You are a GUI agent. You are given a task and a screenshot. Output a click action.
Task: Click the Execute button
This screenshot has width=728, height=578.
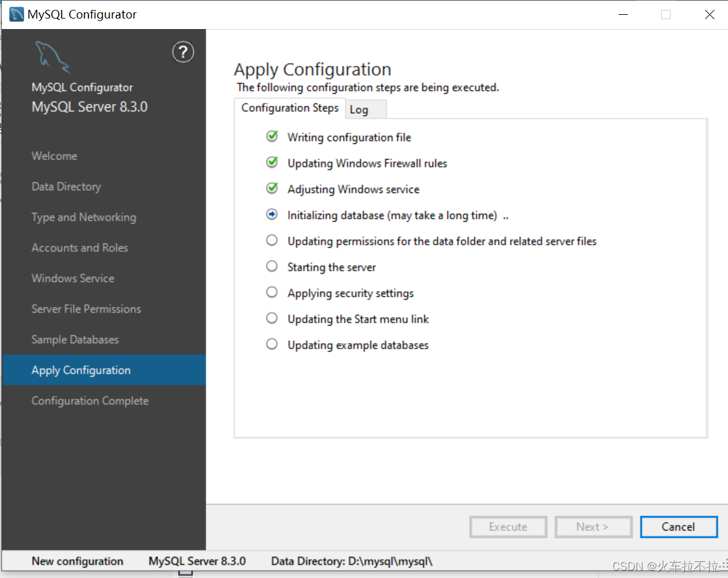(x=508, y=527)
